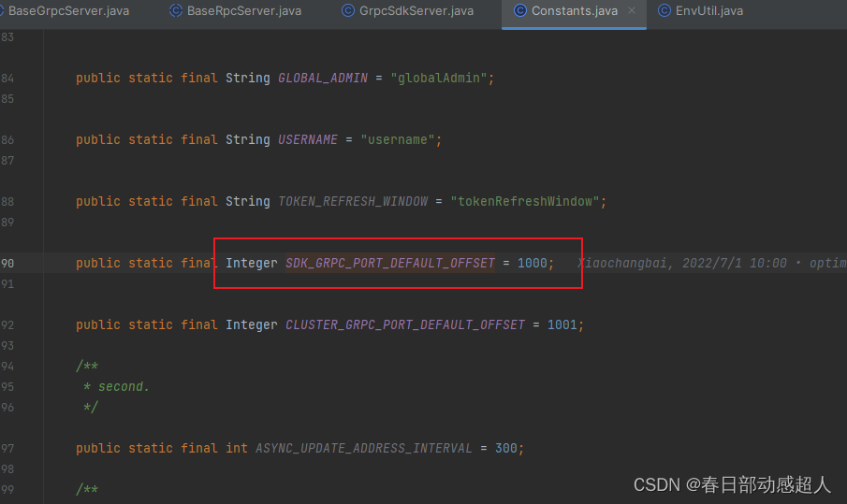Select the GrpcSdkServer.java editor tab
Screen dimensions: 847x504
pos(408,11)
